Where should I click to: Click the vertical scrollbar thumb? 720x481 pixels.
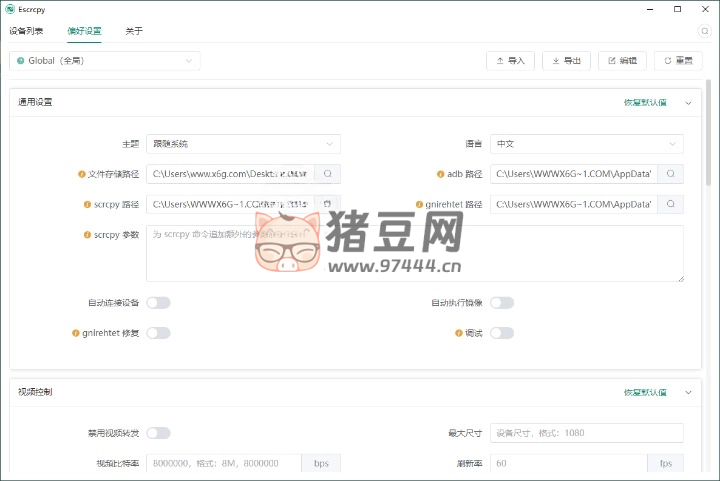pyautogui.click(x=709, y=133)
